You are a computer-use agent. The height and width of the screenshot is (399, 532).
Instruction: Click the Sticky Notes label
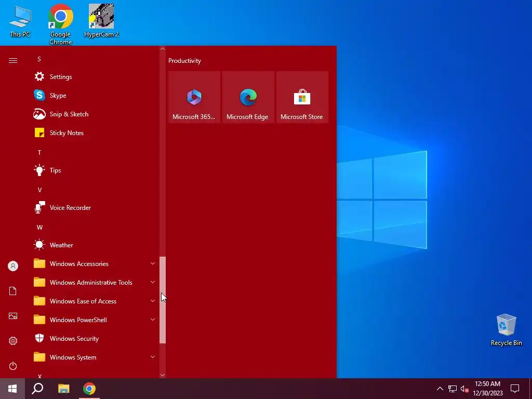66,132
